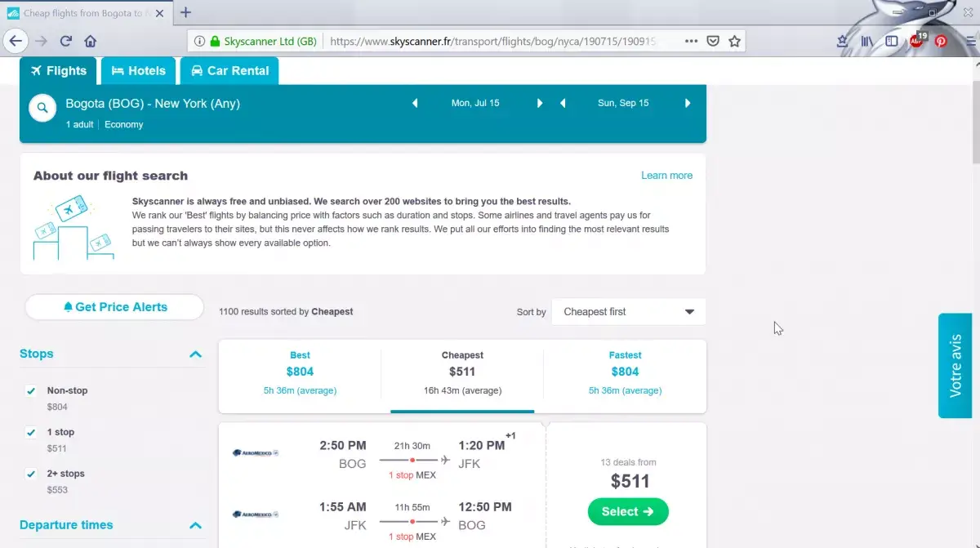Click the Get Price Alerts button
This screenshot has height=548, width=980.
coord(114,307)
